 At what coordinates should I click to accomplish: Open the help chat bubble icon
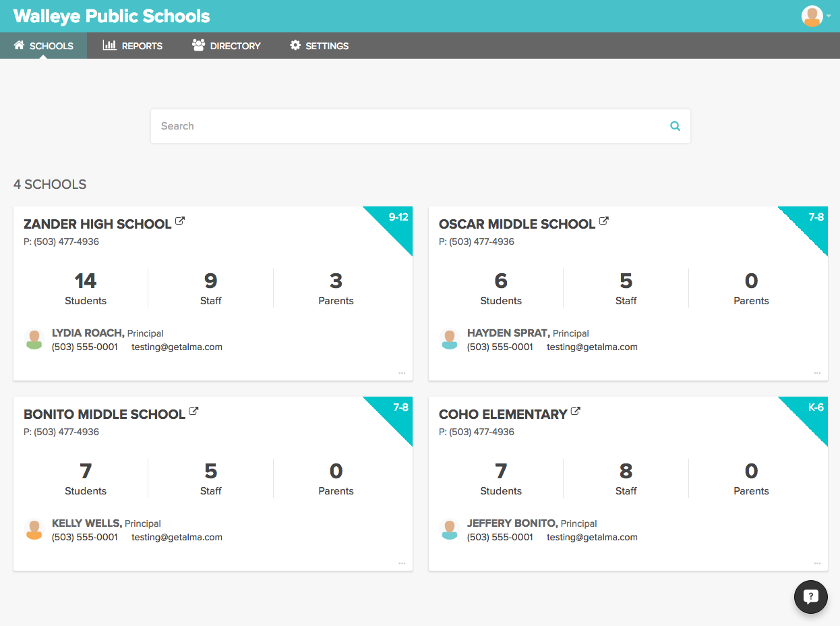pos(810,597)
